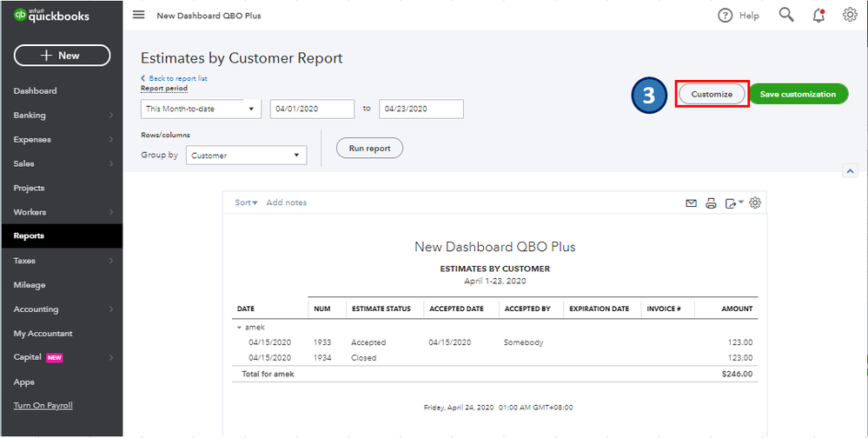The image size is (868, 438).
Task: Email the report using envelope icon
Action: click(691, 203)
